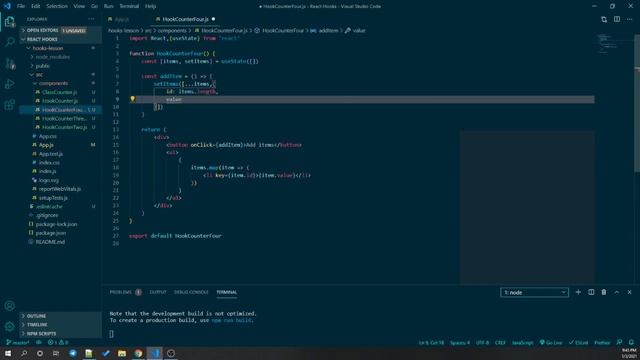This screenshot has height=360, width=640.
Task: Click the JavaScript language mode status item
Action: coord(522,342)
